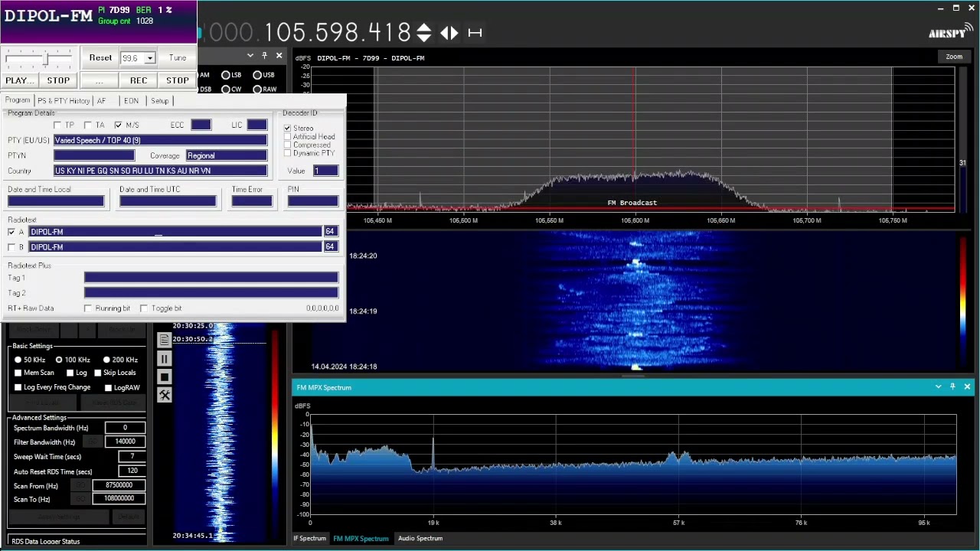980x551 pixels.
Task: Switch to Audio Spectrum tab
Action: [420, 538]
